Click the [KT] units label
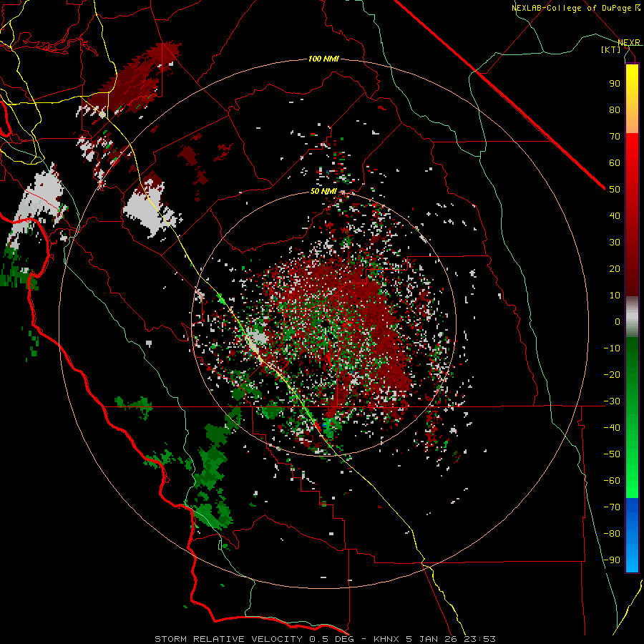This screenshot has width=644, height=644. pos(611,49)
